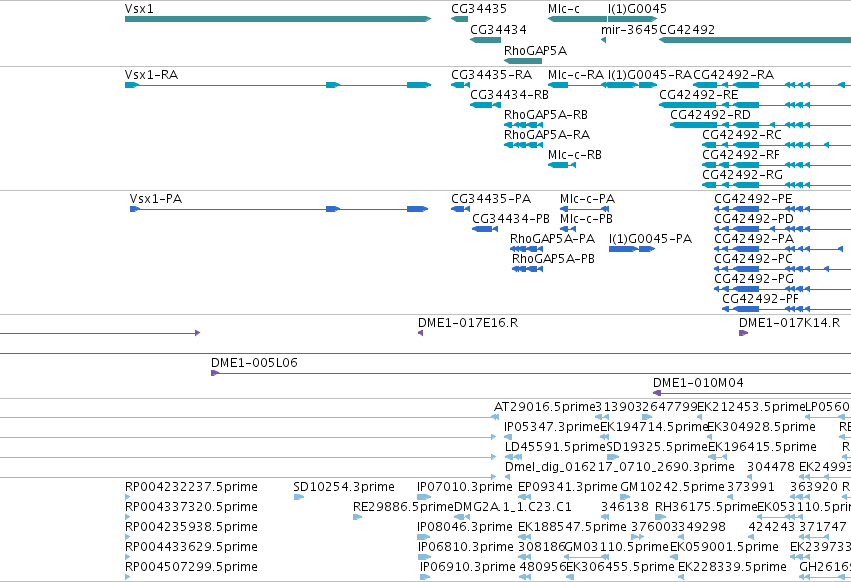This screenshot has width=851, height=582.
Task: Click CG42492-PD protein label
Action: point(754,219)
